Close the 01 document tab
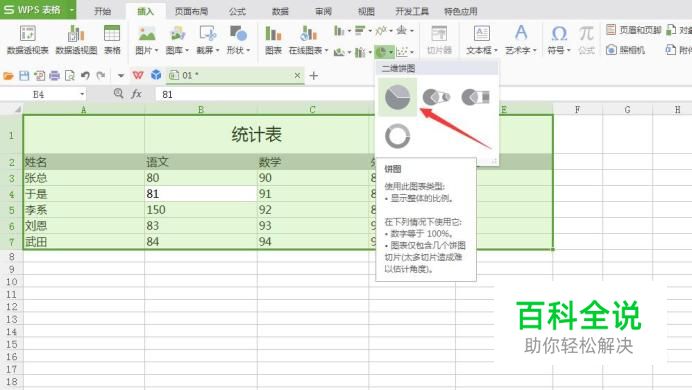The height and width of the screenshot is (390, 692). (297, 75)
